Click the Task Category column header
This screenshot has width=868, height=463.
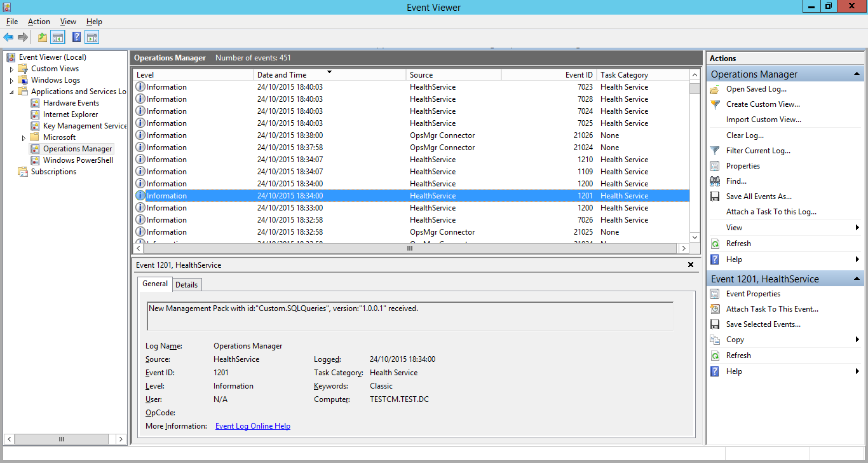pos(643,75)
